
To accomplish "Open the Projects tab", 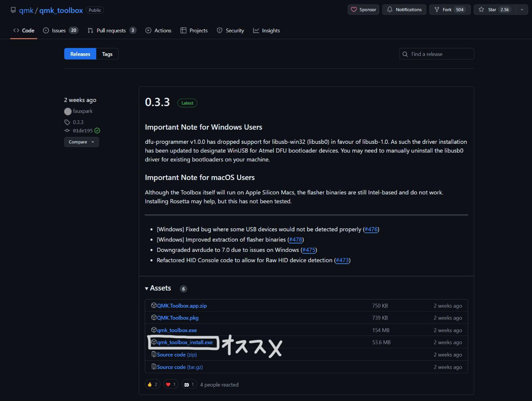I will pyautogui.click(x=194, y=30).
